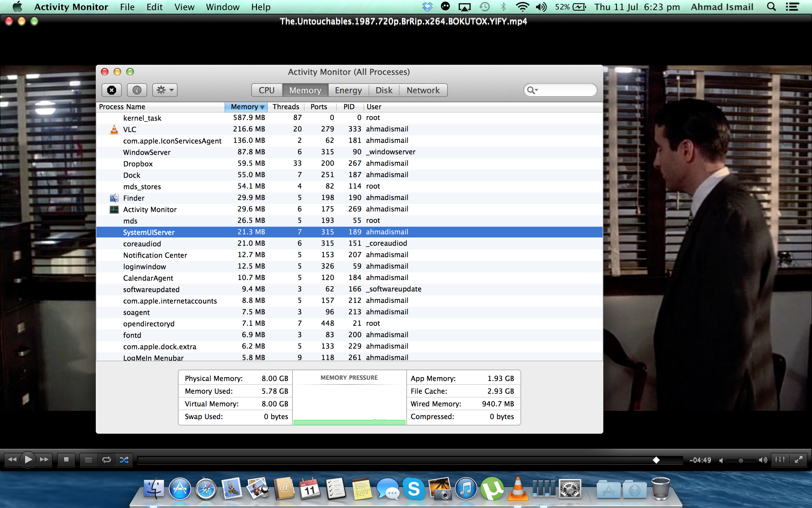Open the Apple menu
This screenshot has width=812, height=508.
tap(17, 7)
